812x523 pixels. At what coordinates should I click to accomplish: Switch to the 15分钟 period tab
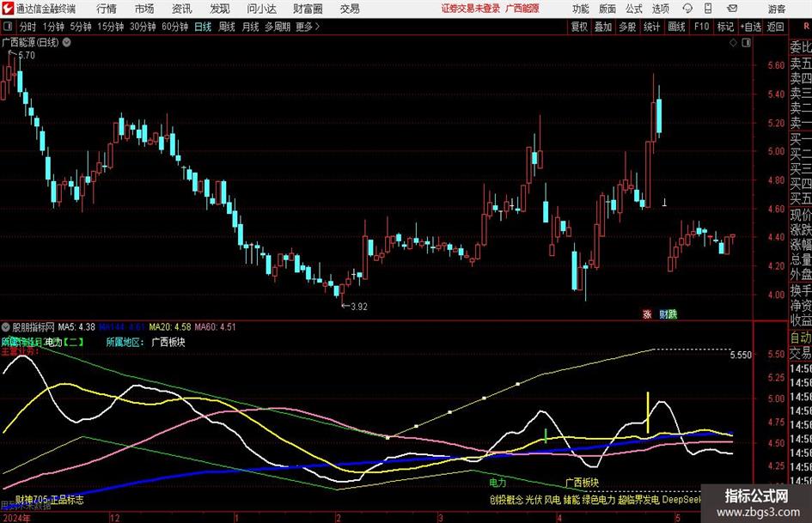pos(111,27)
